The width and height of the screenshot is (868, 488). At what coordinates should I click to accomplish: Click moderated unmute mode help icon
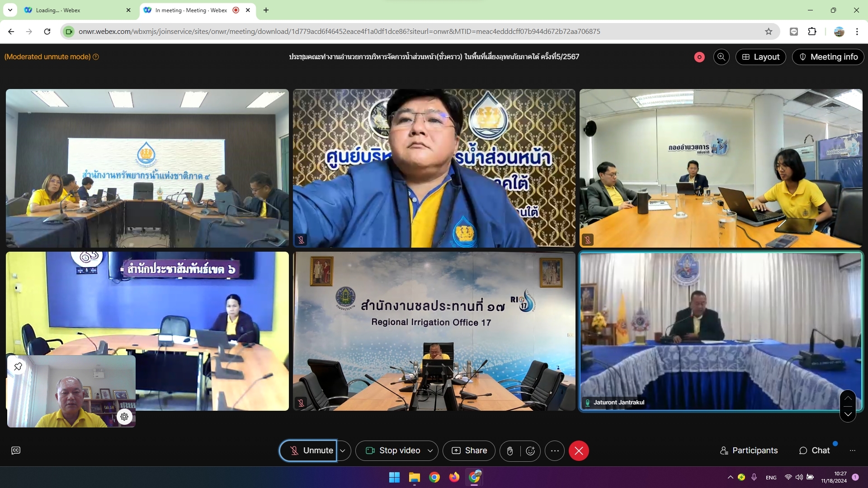click(96, 57)
